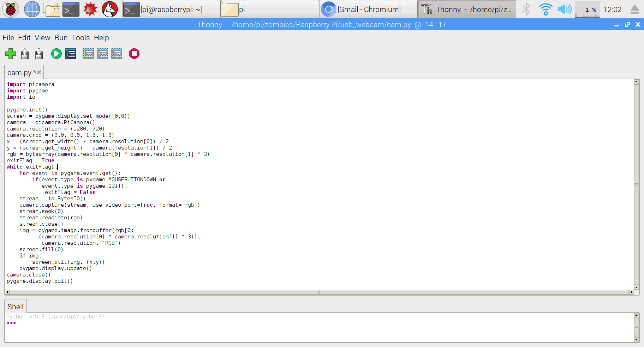Click the CPU usage monitor showing 1 %
The width and height of the screenshot is (644, 347).
click(588, 9)
